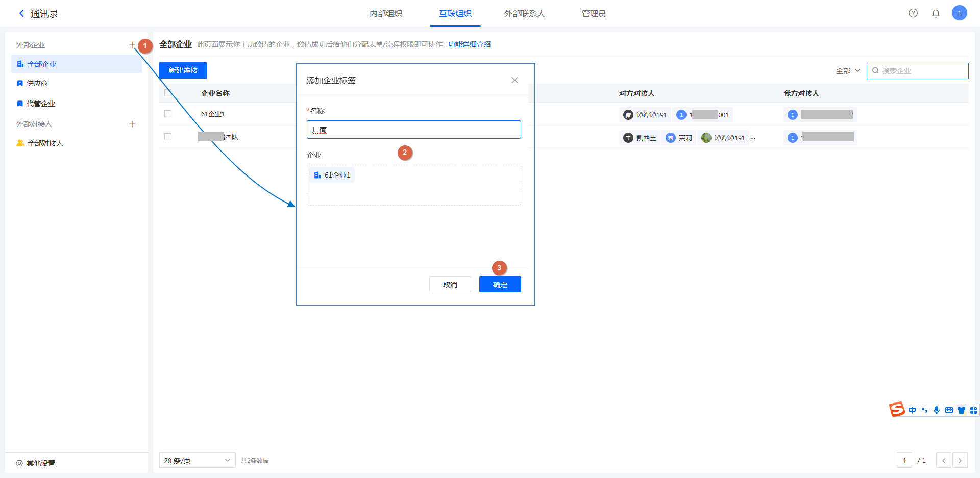Screen dimensions: 980x478
Task: Click the plus icon beside 外部对接人
Action: coord(132,124)
